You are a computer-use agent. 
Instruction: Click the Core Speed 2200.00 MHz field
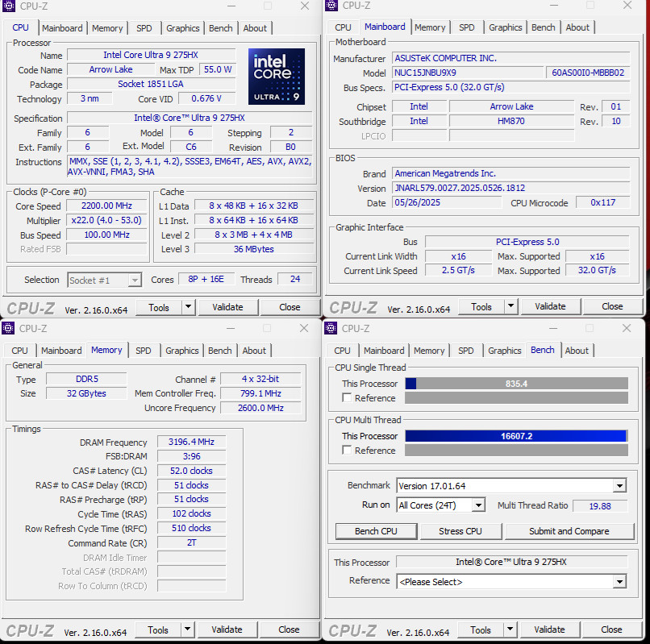(x=106, y=206)
